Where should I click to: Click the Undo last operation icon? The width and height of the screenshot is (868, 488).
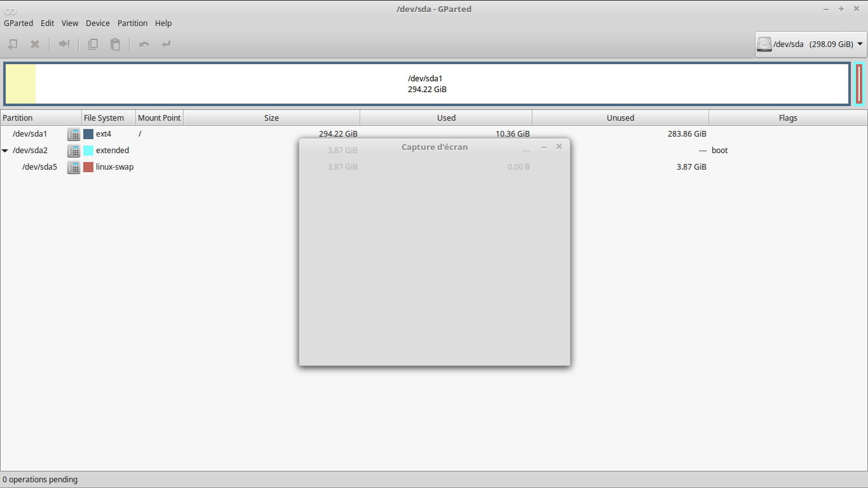pos(144,44)
